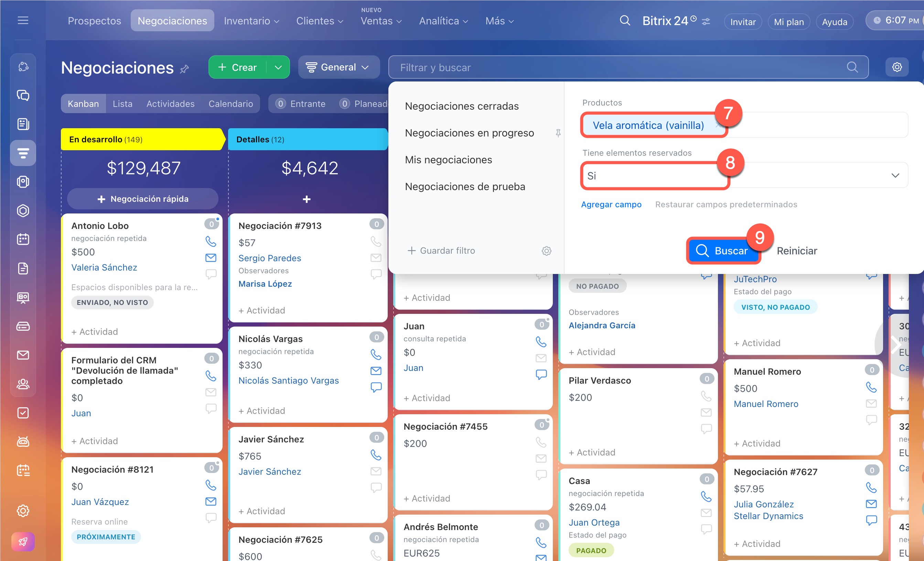Open General pipeline dropdown
This screenshot has width=924, height=561.
point(339,67)
